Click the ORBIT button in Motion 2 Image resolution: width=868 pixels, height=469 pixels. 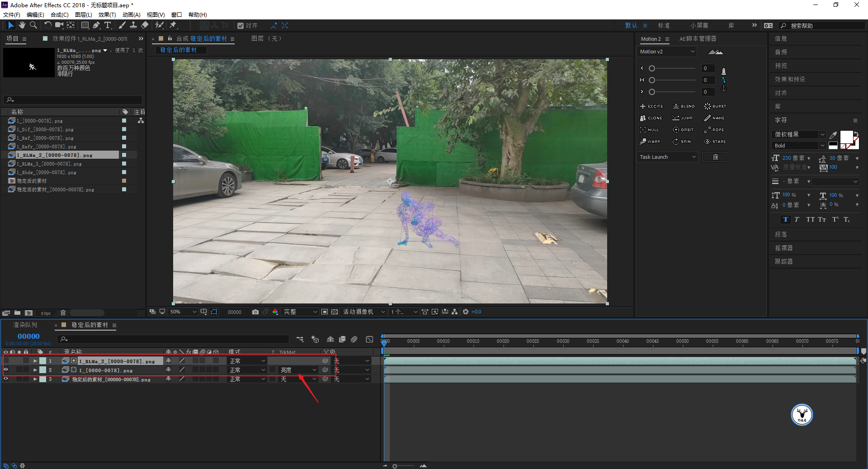(683, 130)
